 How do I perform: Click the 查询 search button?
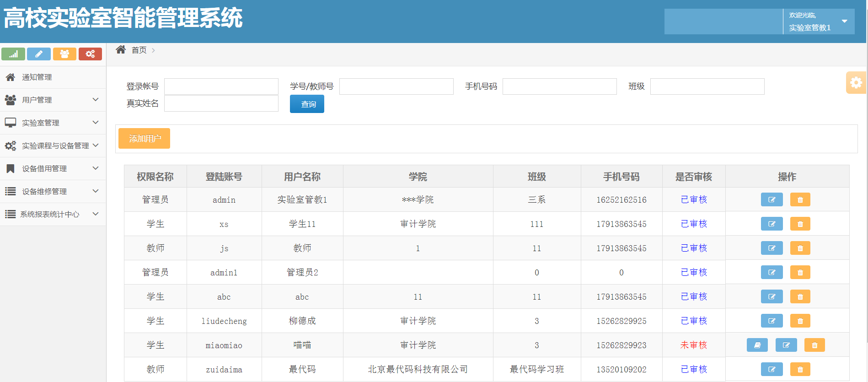307,104
